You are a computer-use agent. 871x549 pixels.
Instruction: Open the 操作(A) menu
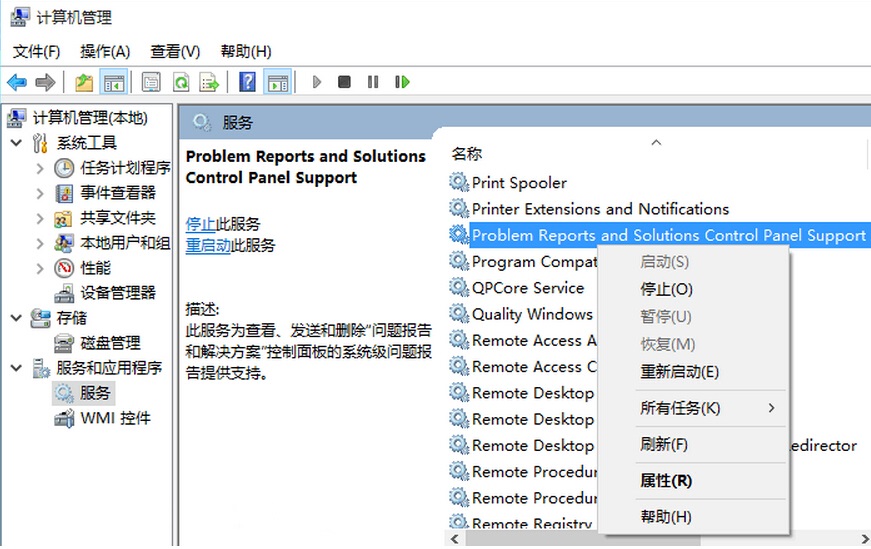coord(105,51)
